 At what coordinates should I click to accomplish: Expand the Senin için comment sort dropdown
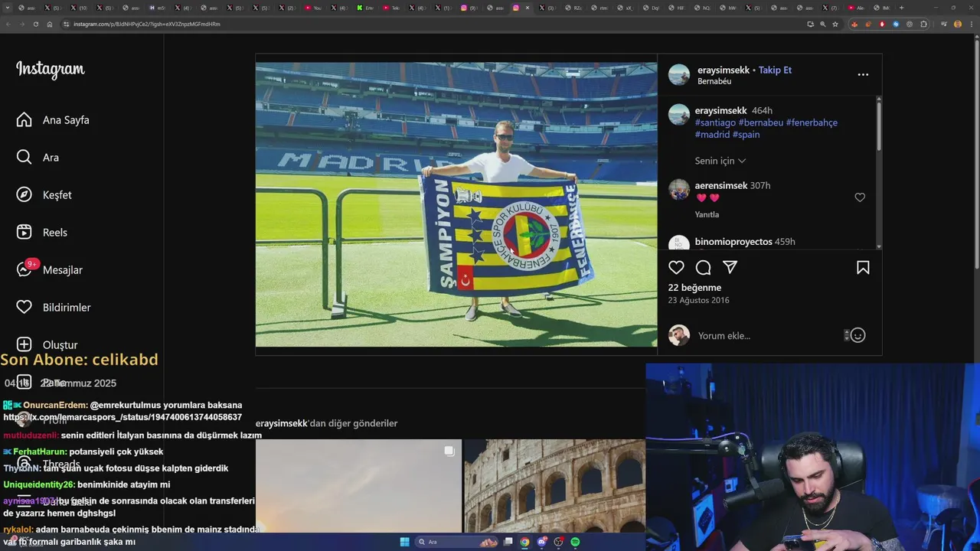click(x=720, y=161)
